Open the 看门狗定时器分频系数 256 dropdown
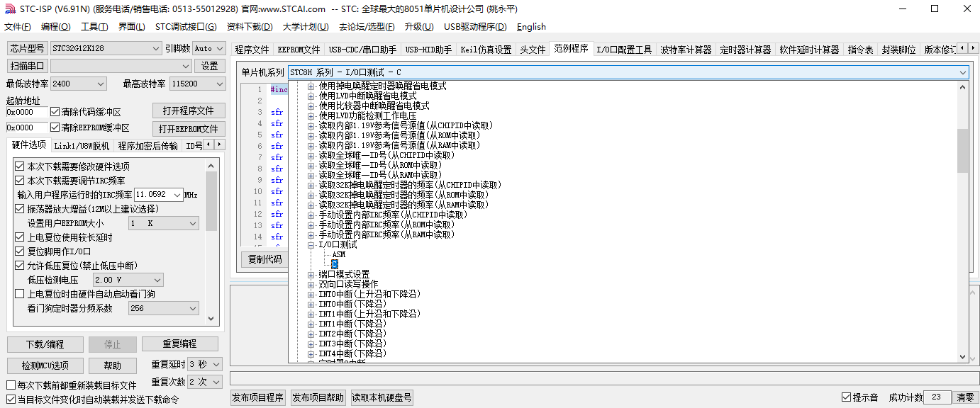 click(164, 308)
